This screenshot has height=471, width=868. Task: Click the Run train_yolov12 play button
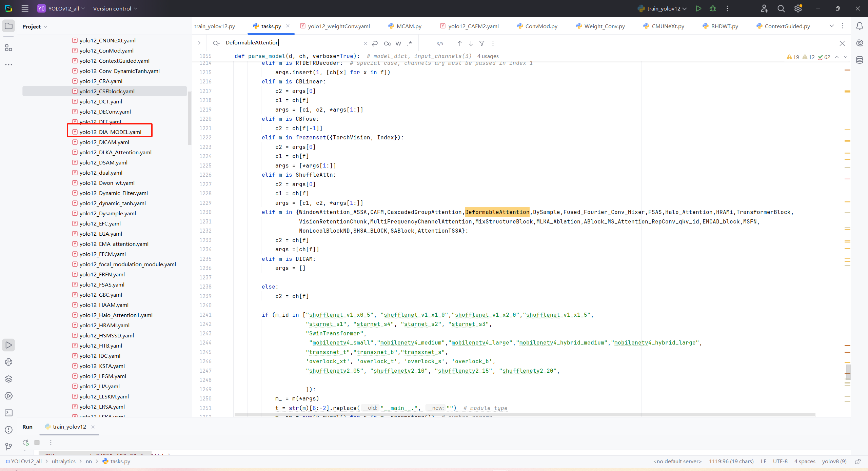click(x=698, y=8)
